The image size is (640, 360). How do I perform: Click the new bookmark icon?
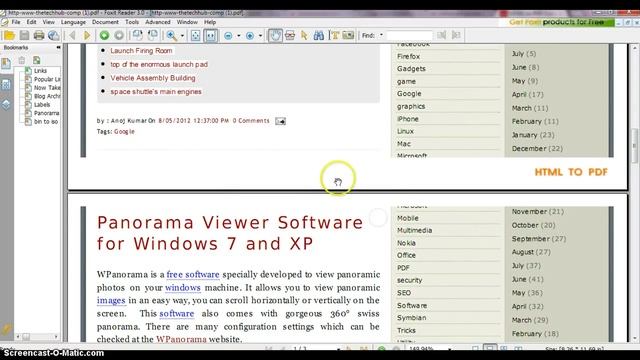pyautogui.click(x=37, y=60)
